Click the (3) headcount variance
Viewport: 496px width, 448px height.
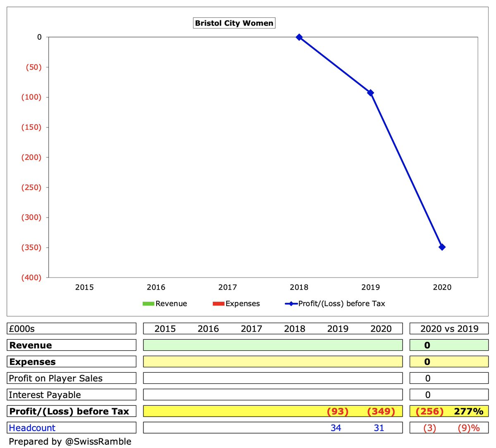click(429, 428)
